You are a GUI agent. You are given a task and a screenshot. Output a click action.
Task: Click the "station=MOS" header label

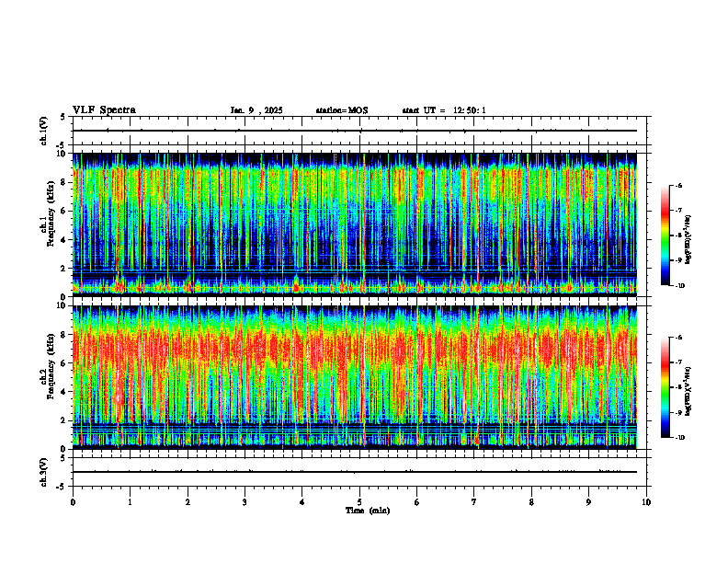(342, 110)
